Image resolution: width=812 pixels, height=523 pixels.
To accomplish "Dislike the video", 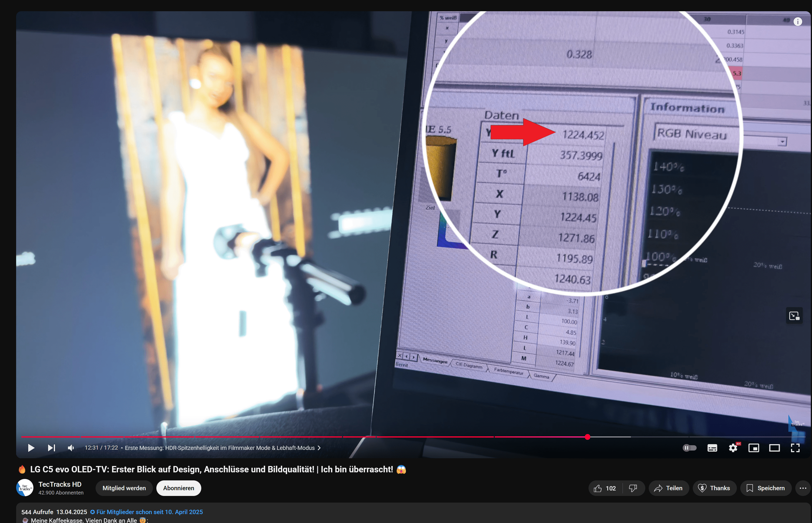I will click(633, 488).
